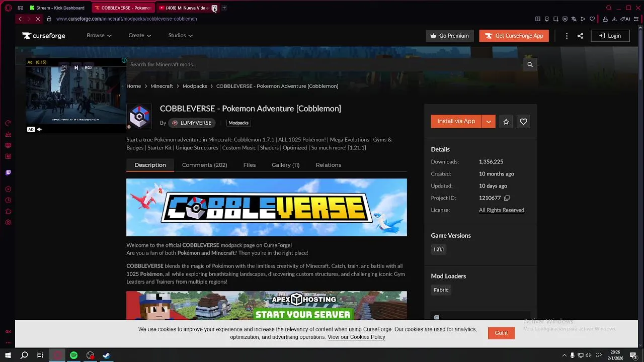
Task: Click Get CurseForge App button
Action: (x=514, y=36)
